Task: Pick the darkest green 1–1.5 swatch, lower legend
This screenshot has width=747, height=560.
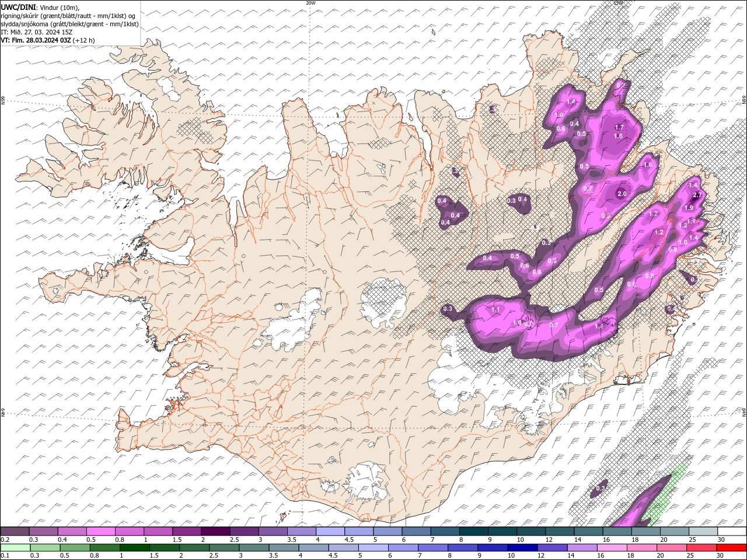Action: click(135, 548)
